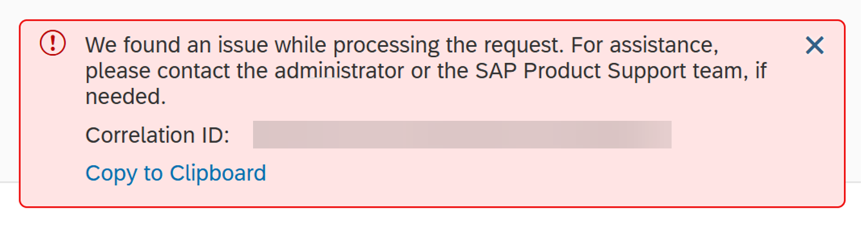Click the word "Clipboard" in the link
The height and width of the screenshot is (232, 868).
(x=218, y=174)
